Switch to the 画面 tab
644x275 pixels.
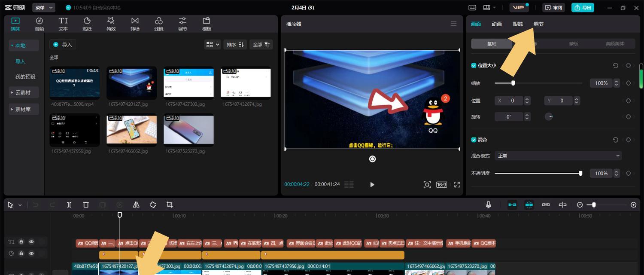point(476,24)
